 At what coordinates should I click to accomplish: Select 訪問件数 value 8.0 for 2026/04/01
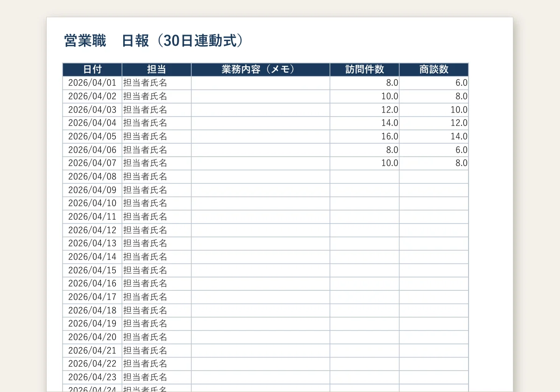365,83
